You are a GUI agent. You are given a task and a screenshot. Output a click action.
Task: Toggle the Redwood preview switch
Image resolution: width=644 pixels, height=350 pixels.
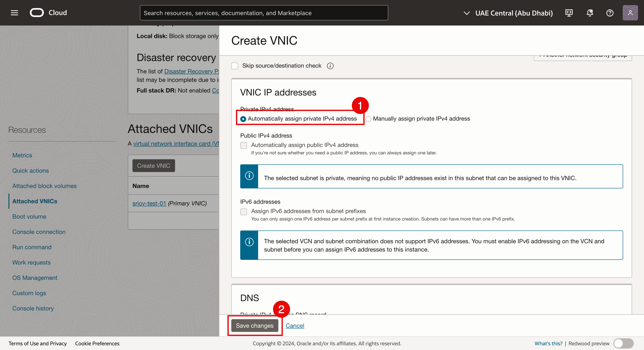point(623,343)
